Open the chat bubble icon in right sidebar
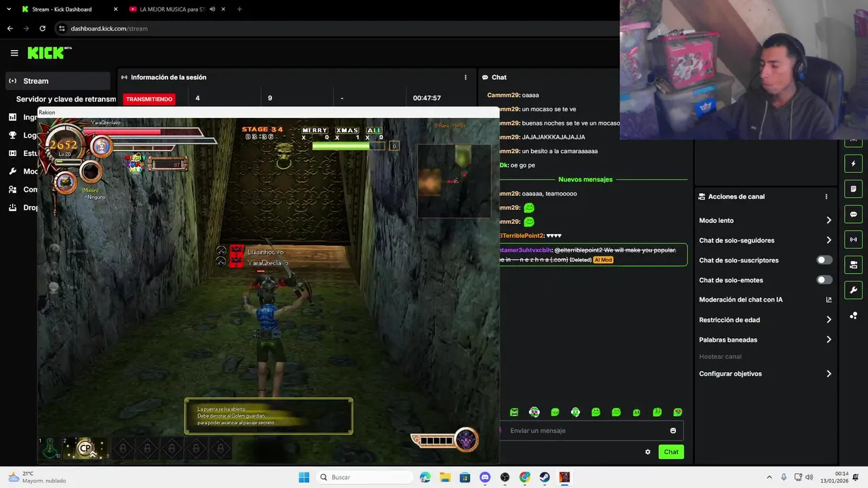Image resolution: width=868 pixels, height=488 pixels. 853,214
